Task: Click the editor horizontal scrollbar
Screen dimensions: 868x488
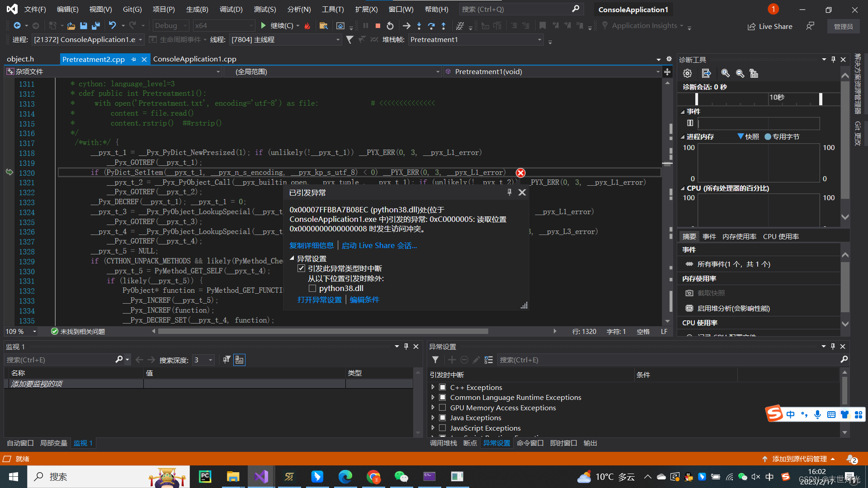Action: 323,331
